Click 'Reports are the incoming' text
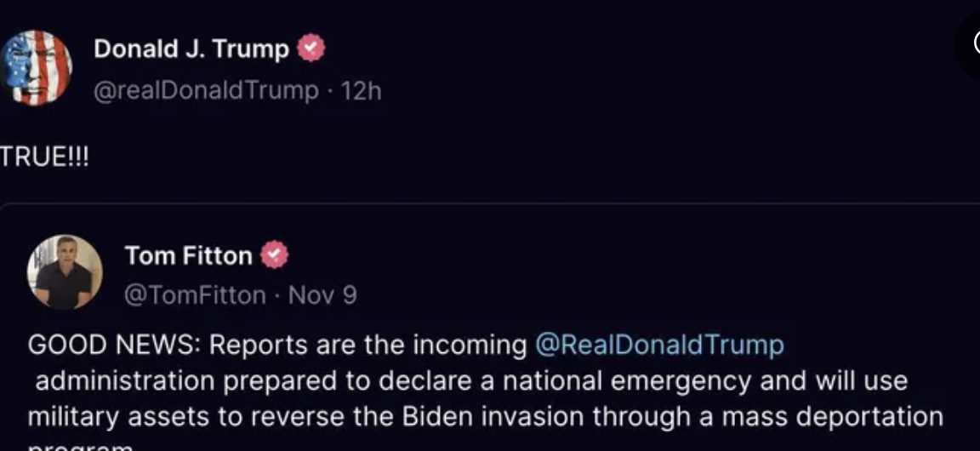This screenshot has width=980, height=451. click(367, 345)
